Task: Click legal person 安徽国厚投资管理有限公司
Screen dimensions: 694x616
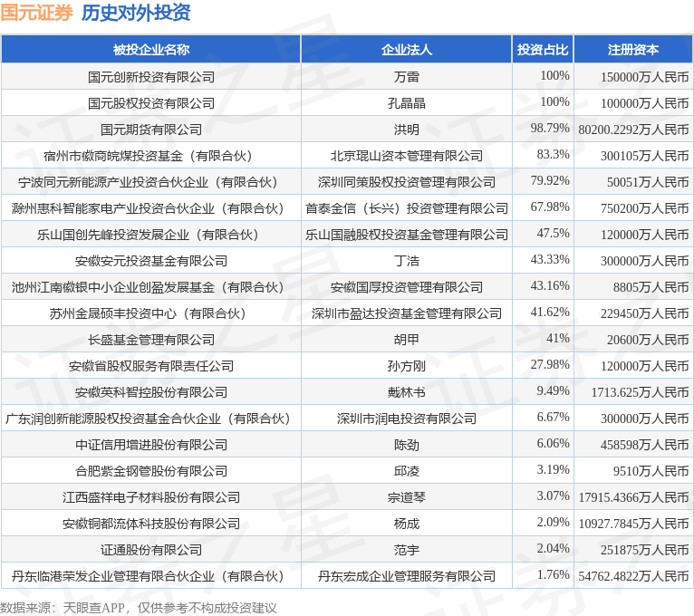Action: point(406,287)
